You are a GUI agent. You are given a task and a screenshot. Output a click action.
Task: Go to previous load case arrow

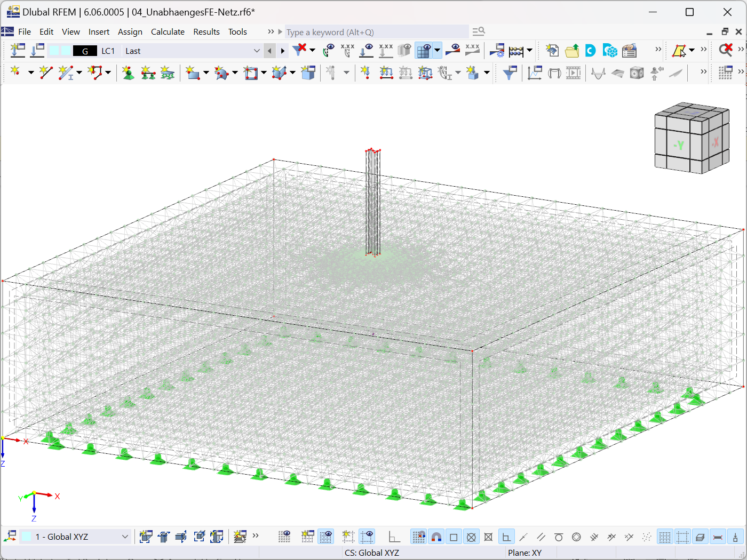[269, 51]
